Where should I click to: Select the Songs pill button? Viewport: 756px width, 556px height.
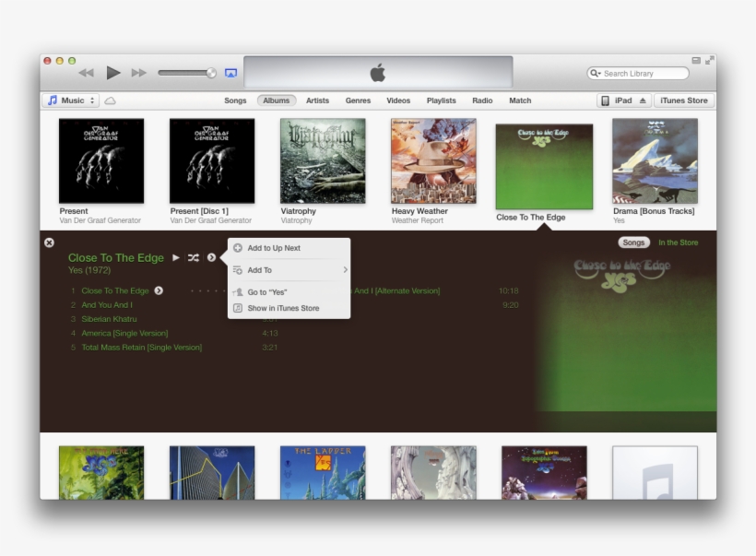(x=633, y=243)
